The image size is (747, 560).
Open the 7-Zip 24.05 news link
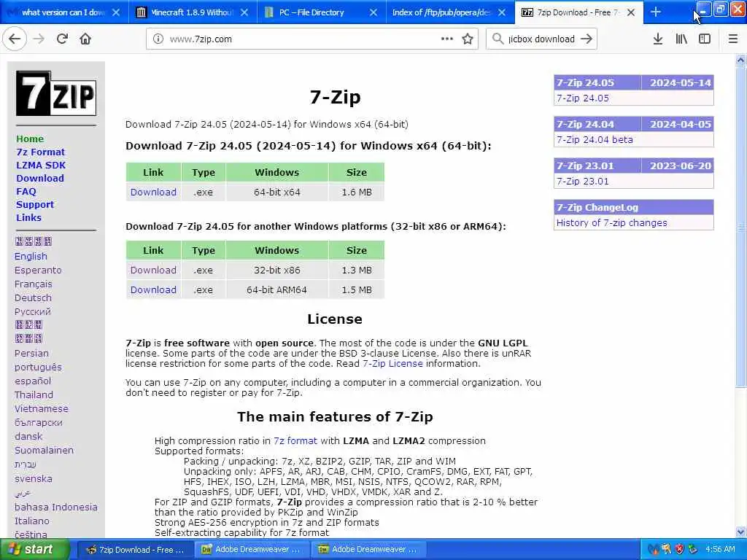click(583, 98)
